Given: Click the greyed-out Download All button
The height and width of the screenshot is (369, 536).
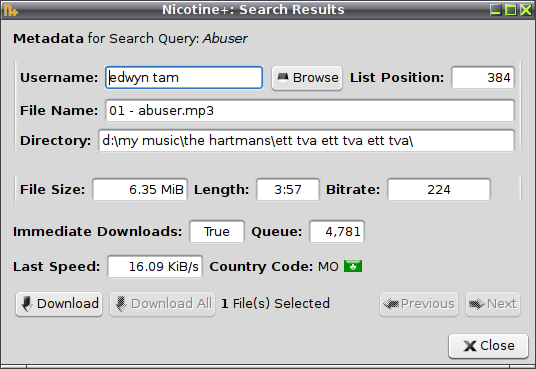Looking at the screenshot, I should (162, 304).
